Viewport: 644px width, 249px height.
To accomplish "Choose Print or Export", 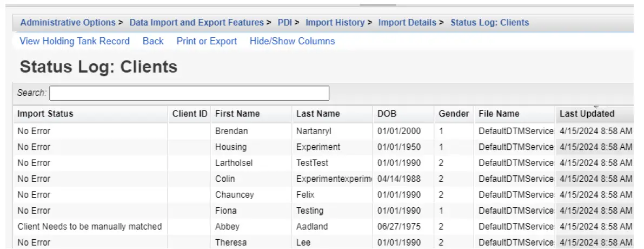I will pyautogui.click(x=207, y=41).
